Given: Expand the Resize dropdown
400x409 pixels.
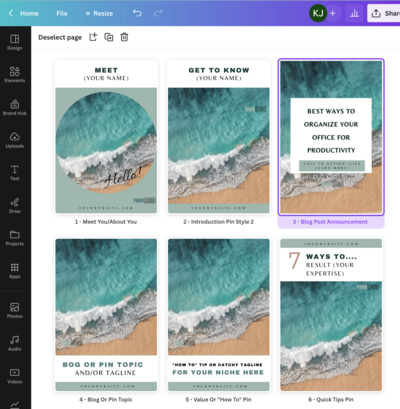Looking at the screenshot, I should 99,13.
